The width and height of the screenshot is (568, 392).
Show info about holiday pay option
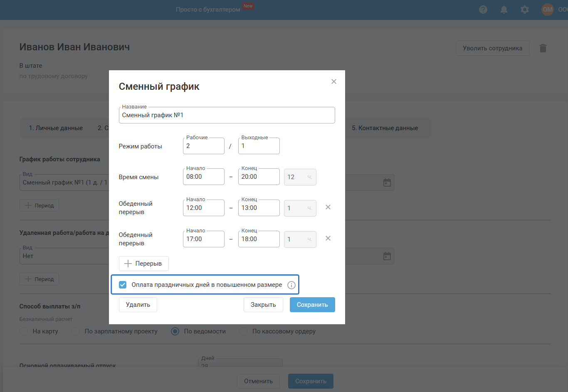[291, 285]
